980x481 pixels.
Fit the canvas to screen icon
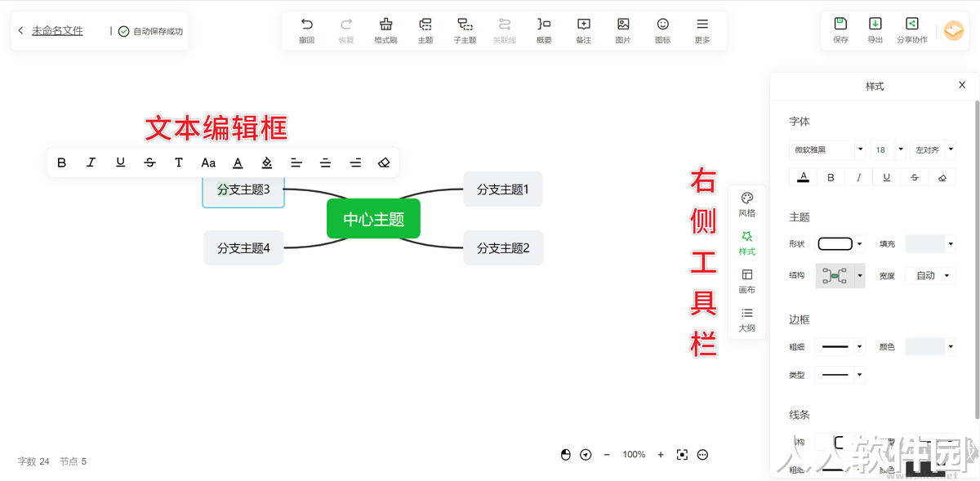coord(682,455)
